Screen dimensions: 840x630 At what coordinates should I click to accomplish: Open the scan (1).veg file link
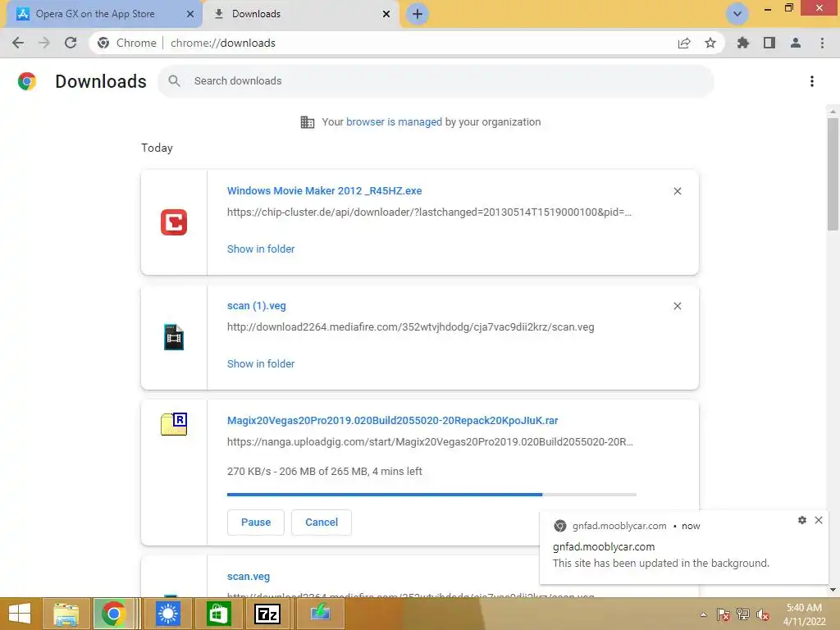(256, 306)
